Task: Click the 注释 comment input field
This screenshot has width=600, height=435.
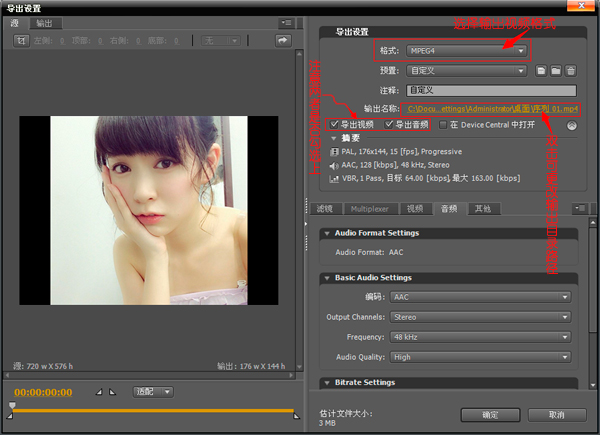Action: click(x=491, y=91)
